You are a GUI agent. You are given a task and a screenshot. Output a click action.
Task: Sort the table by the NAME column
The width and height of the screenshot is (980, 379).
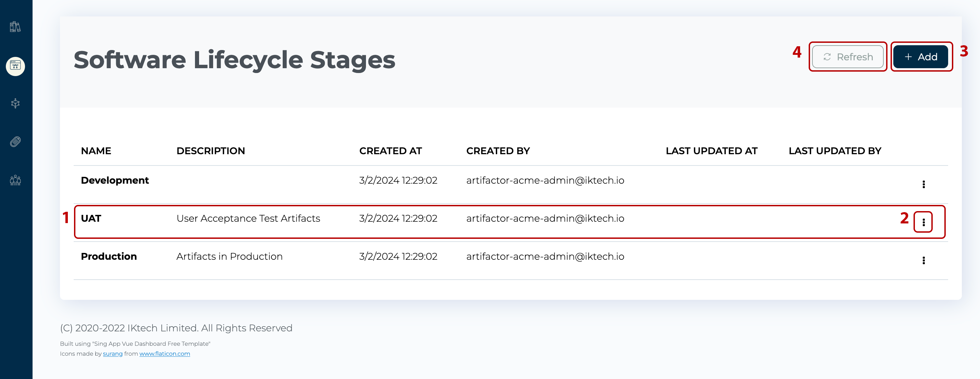click(96, 151)
